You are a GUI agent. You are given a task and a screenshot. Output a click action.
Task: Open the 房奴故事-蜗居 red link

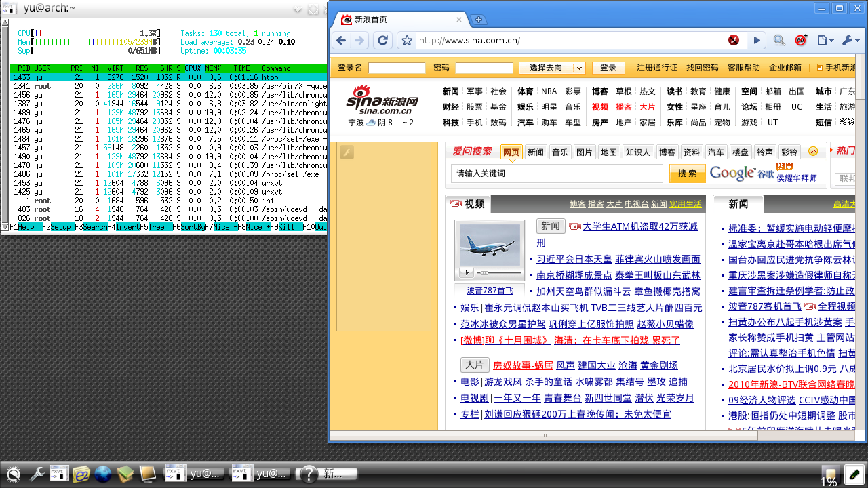tap(523, 365)
